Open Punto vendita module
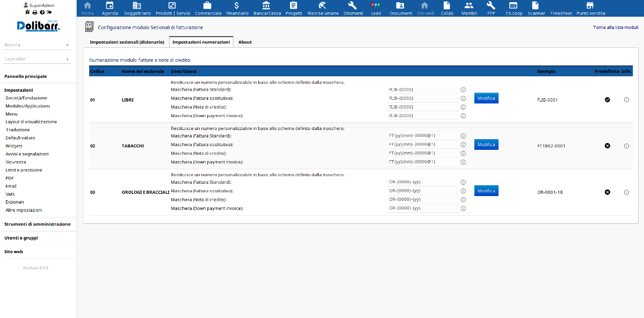Viewport: 644px width, 318px height. tap(590, 8)
